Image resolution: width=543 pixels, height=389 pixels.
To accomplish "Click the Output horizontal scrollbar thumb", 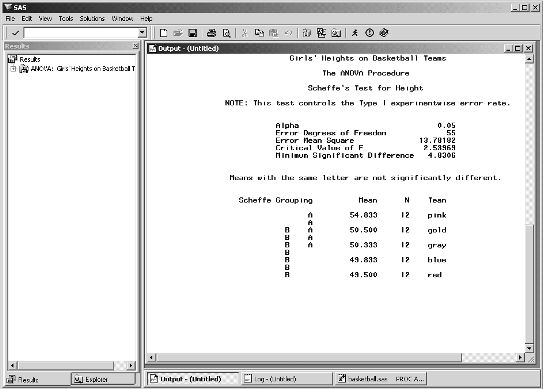I will click(x=309, y=357).
